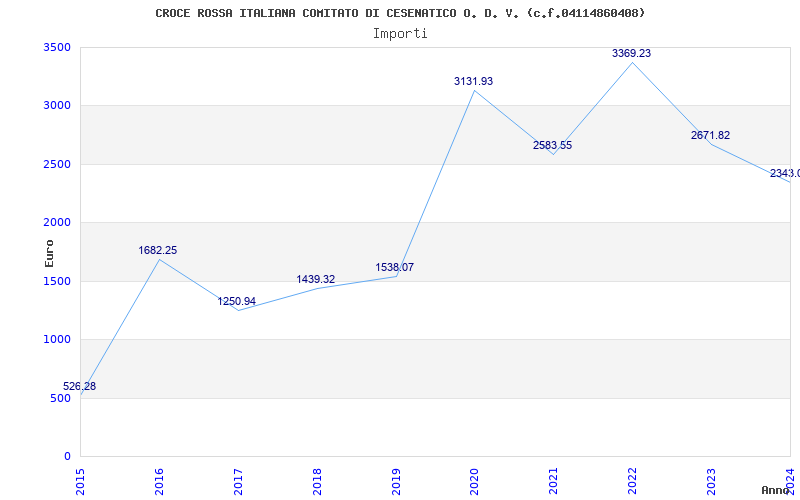This screenshot has height=500, width=800.
Task: Click the Importi chart subtitle
Action: click(400, 34)
